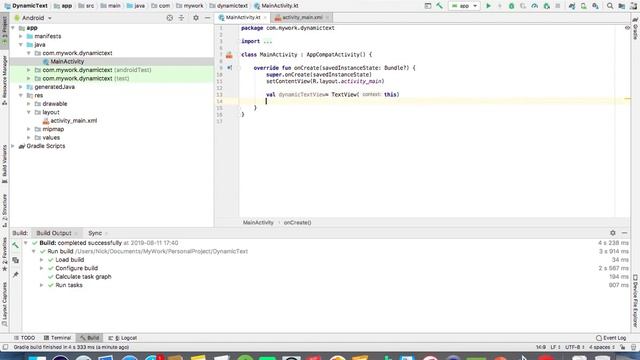Expand the Run tasks node
Image resolution: width=640 pixels, height=360 pixels.
click(x=42, y=285)
